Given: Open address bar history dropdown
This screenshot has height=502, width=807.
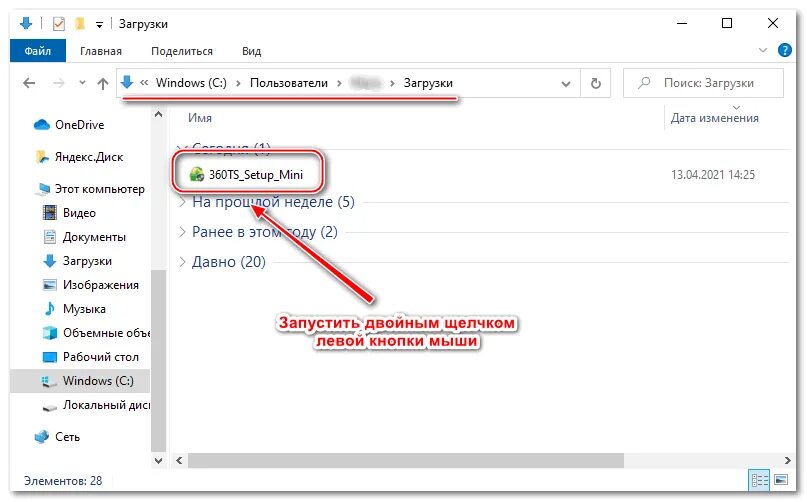Looking at the screenshot, I should coord(566,83).
